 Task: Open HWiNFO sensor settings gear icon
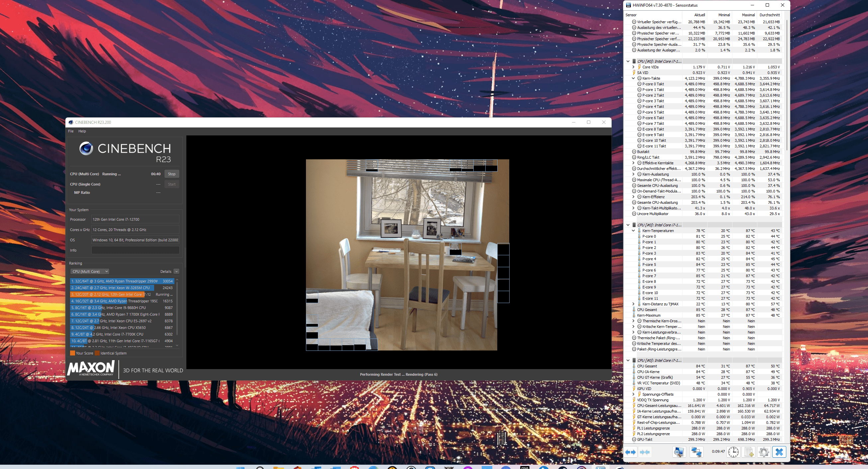pos(764,452)
